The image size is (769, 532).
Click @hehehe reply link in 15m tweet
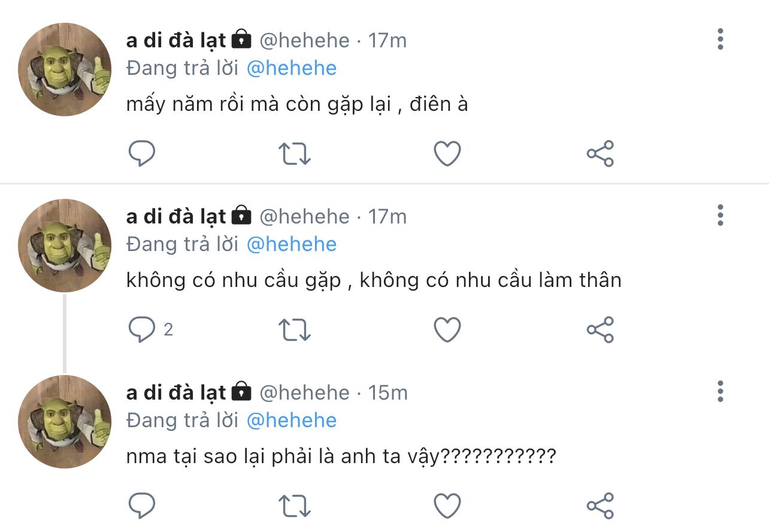tap(292, 420)
